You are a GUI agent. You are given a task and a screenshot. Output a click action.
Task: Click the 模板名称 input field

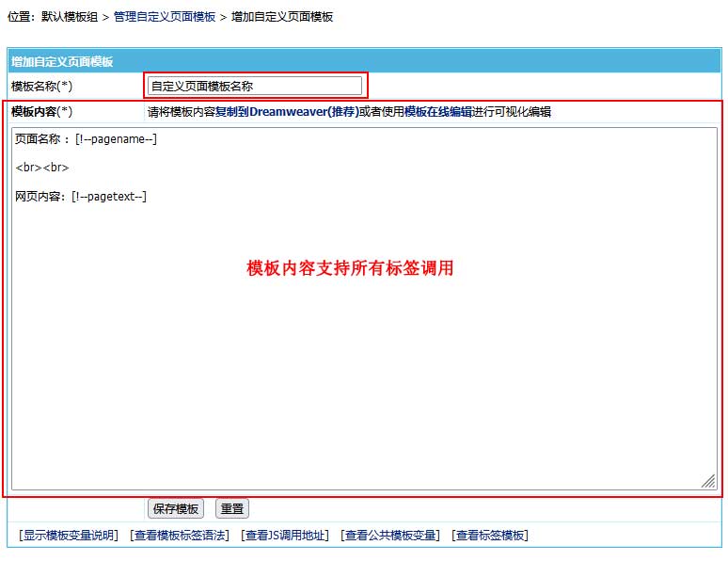click(x=254, y=86)
